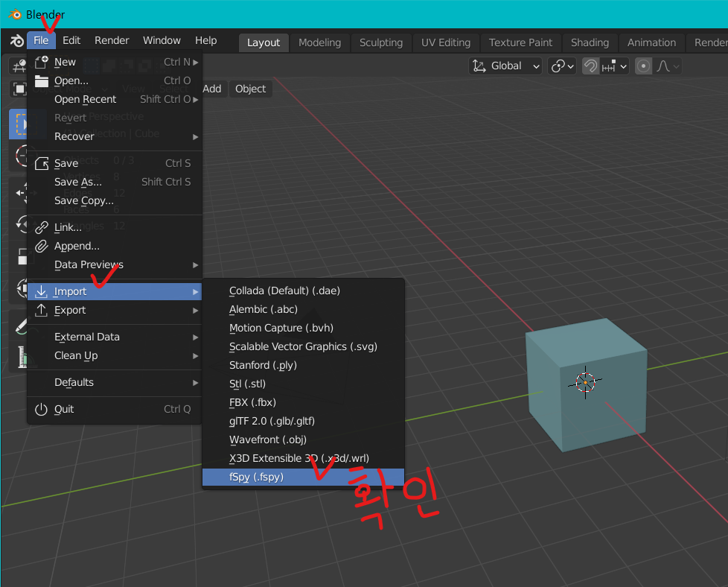Open the Export submenu
The width and height of the screenshot is (728, 587).
(115, 310)
